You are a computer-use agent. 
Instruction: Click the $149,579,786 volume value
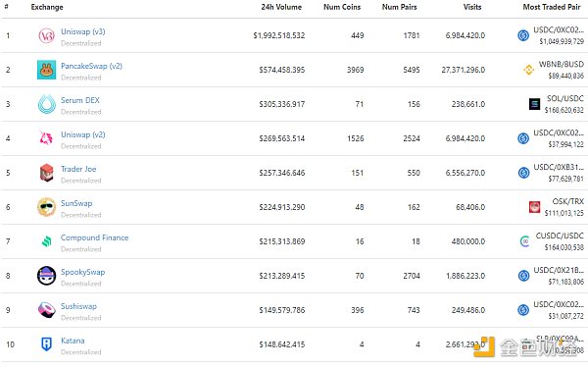pos(282,310)
